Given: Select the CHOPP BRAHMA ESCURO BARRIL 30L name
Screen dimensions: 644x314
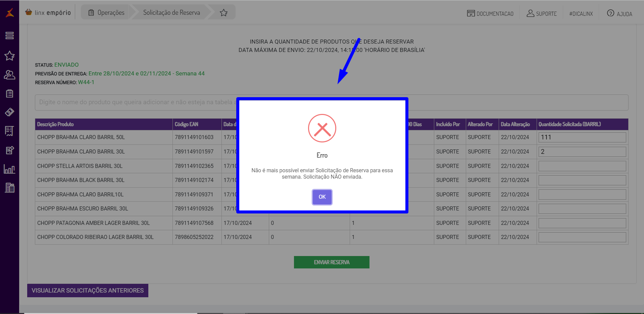Looking at the screenshot, I should tap(83, 209).
